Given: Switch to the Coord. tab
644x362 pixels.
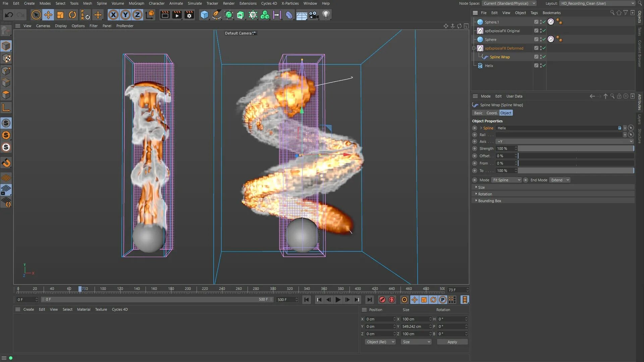Looking at the screenshot, I should pyautogui.click(x=492, y=113).
